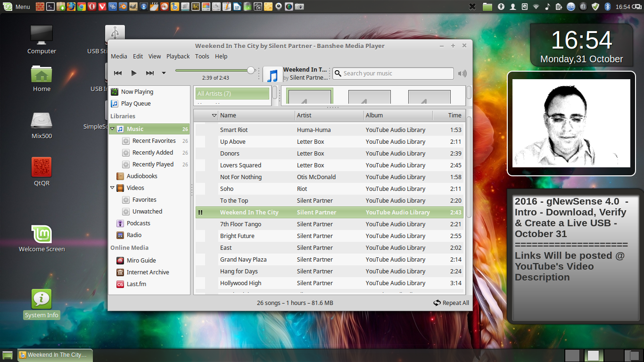Open the Audiobooks library
The width and height of the screenshot is (644, 362).
[149, 176]
